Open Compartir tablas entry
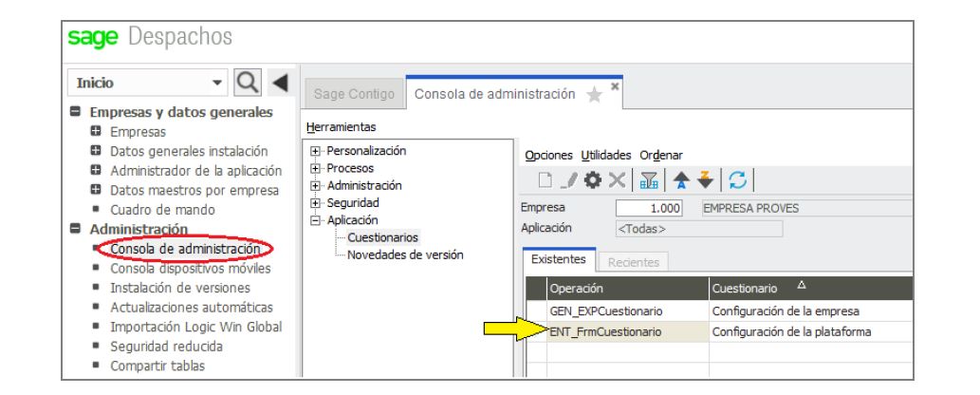 (x=157, y=366)
